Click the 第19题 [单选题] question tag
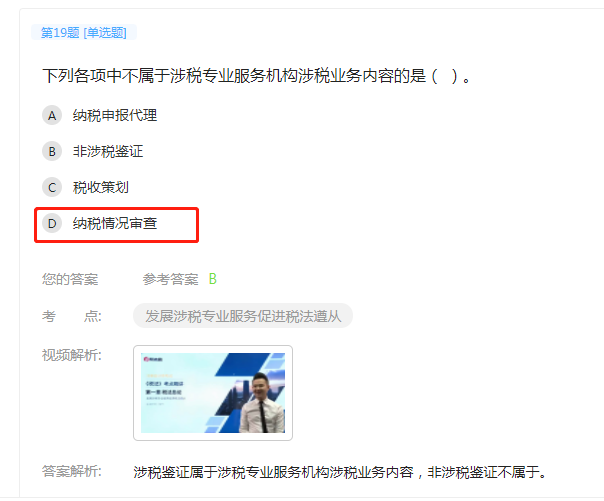The image size is (604, 501). point(84,32)
